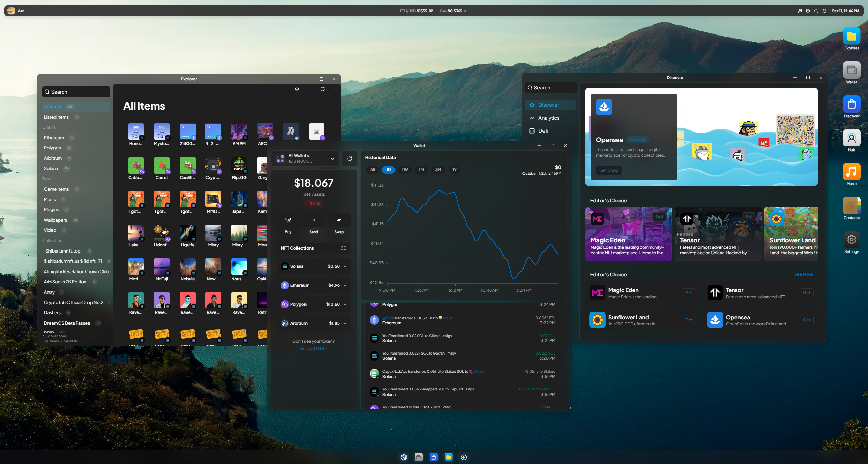This screenshot has width=868, height=464.
Task: Switch Explorer to list view icon
Action: tap(310, 89)
